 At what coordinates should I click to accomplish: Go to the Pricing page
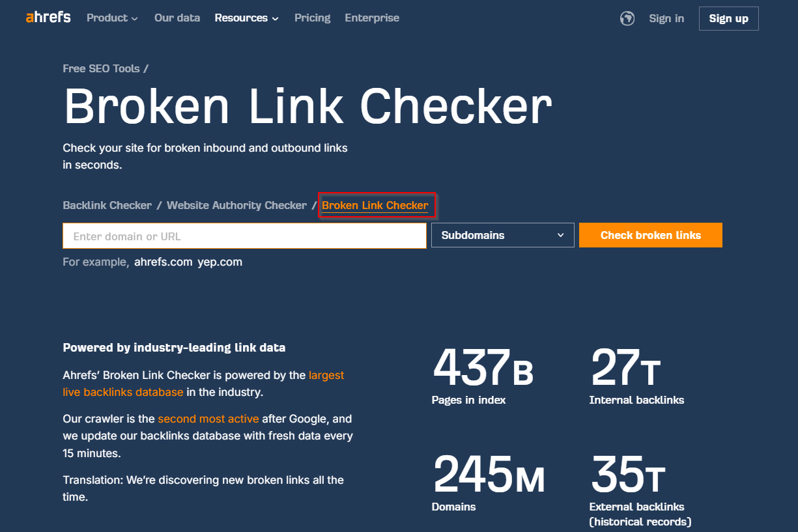(x=313, y=18)
